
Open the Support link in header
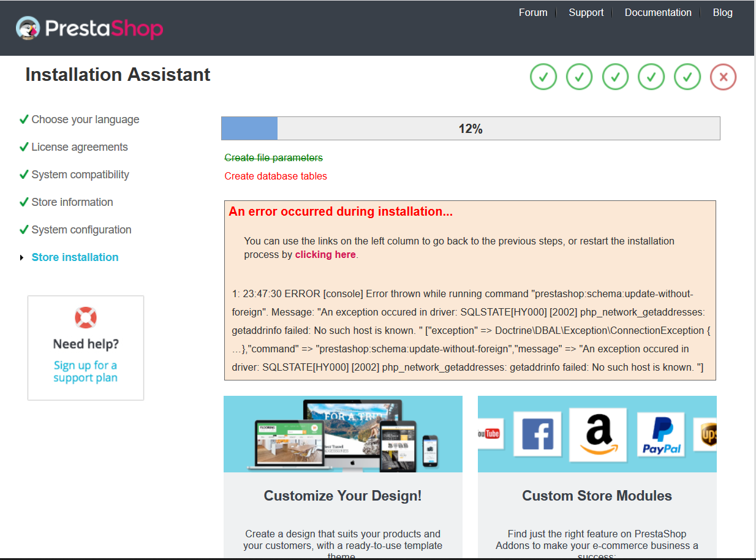pyautogui.click(x=586, y=12)
